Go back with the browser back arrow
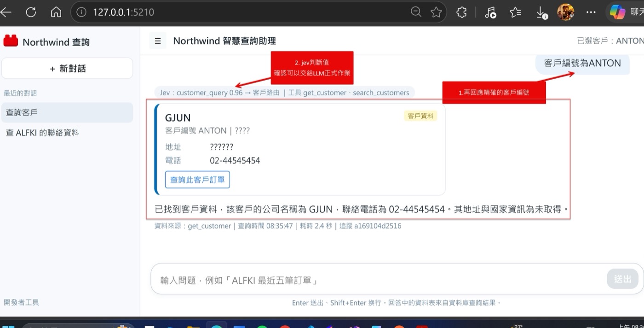Viewport: 644px width, 328px height. tap(6, 12)
